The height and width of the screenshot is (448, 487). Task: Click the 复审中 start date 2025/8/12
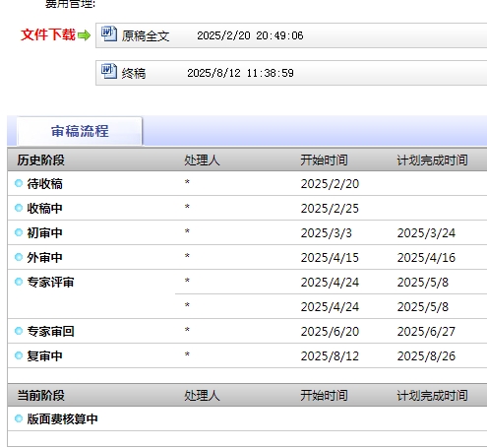330,356
